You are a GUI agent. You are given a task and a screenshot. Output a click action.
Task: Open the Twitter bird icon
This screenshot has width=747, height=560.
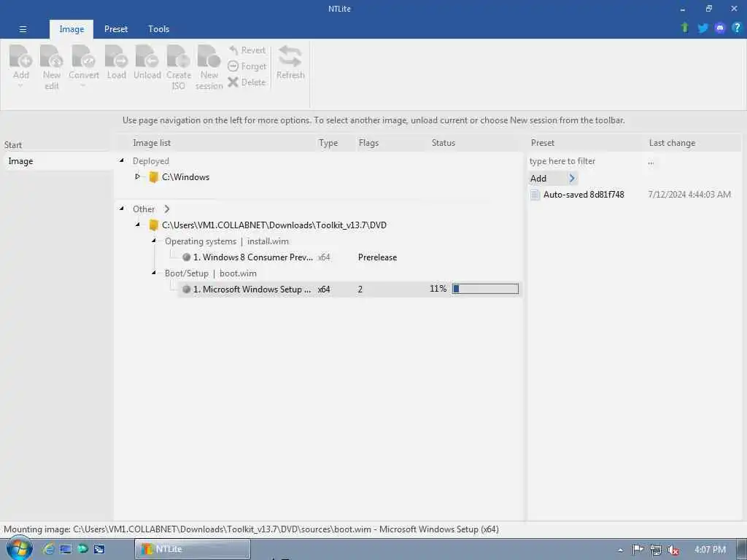click(x=703, y=28)
